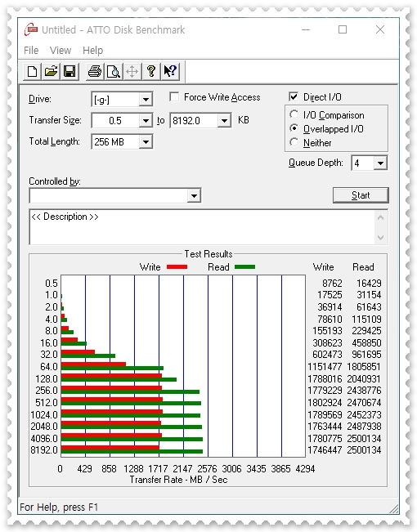Click the 2147 axis label
The height and width of the screenshot is (532, 417).
click(x=182, y=469)
